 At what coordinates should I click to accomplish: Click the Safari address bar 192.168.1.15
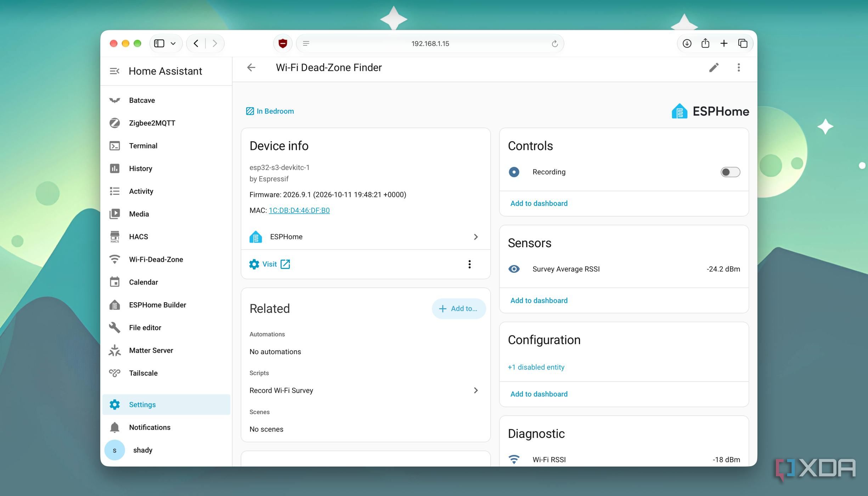pyautogui.click(x=430, y=43)
